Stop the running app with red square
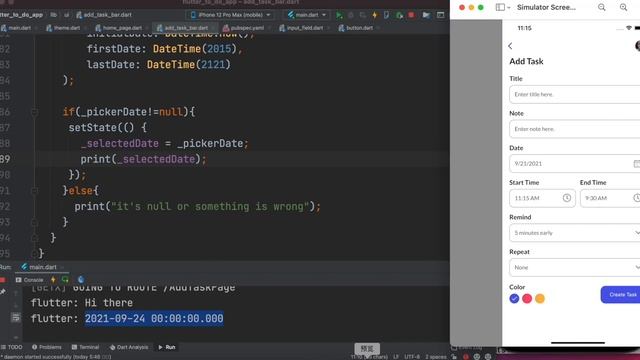The height and width of the screenshot is (360, 640). coord(411,15)
